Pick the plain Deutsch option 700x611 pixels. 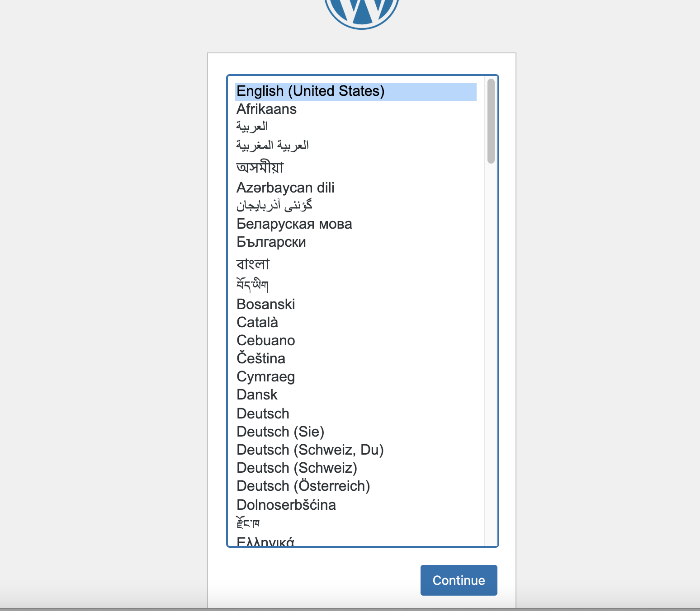coord(263,414)
